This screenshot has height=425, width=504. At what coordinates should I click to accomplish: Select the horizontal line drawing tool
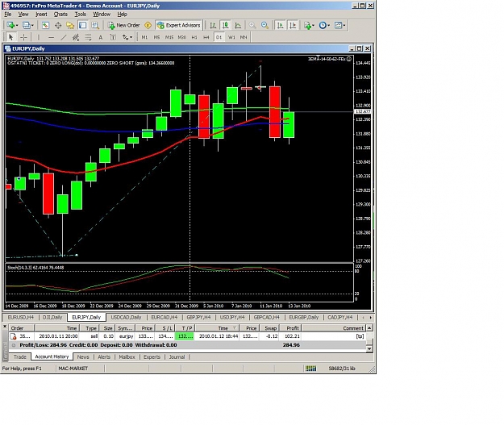point(51,37)
